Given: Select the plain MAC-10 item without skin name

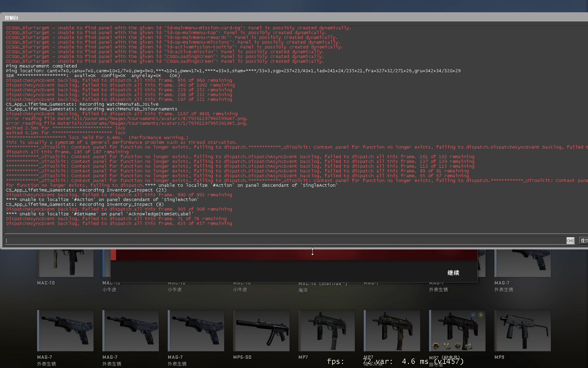Looking at the screenshot, I should click(65, 263).
